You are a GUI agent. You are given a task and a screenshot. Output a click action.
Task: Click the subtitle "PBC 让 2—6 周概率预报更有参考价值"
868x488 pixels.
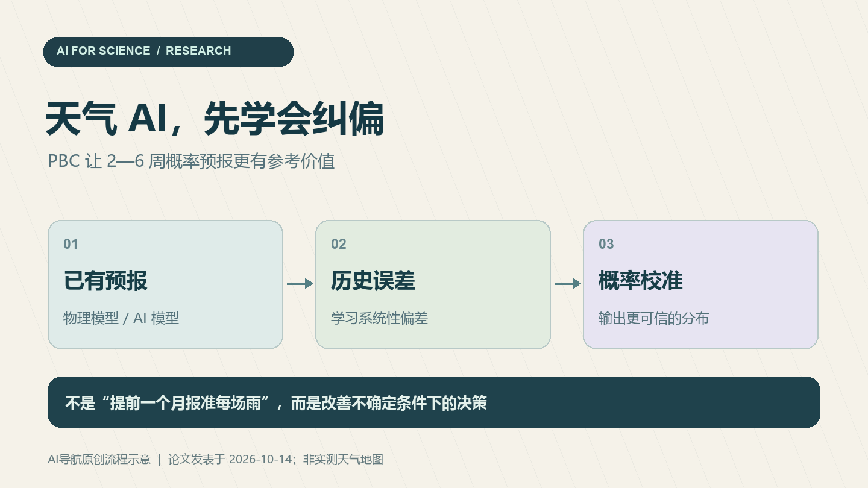coord(191,161)
